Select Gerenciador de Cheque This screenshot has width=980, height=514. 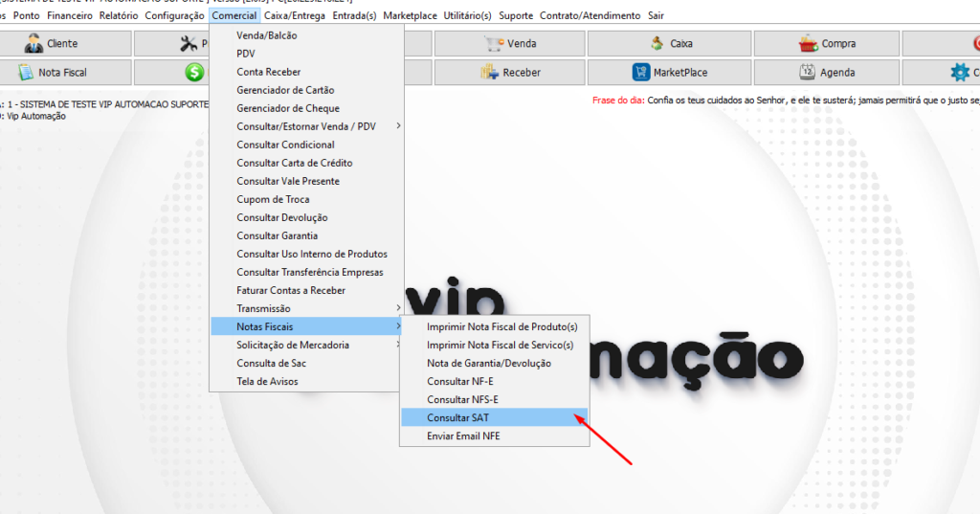pyautogui.click(x=306, y=108)
